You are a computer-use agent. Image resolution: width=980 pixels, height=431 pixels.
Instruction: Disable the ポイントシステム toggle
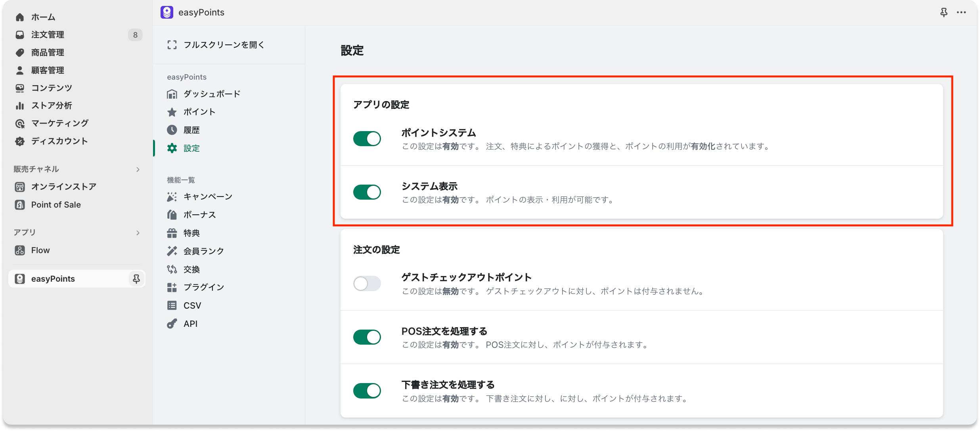pos(367,139)
